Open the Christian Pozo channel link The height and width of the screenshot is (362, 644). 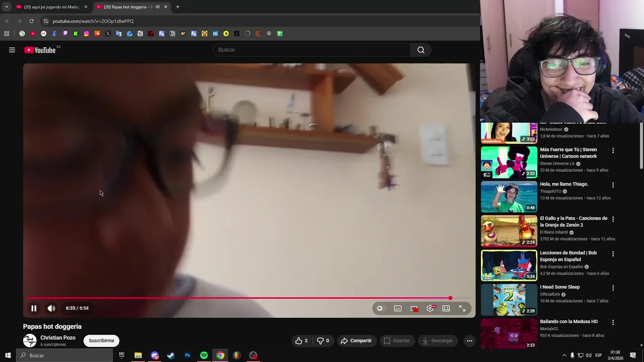pyautogui.click(x=58, y=338)
